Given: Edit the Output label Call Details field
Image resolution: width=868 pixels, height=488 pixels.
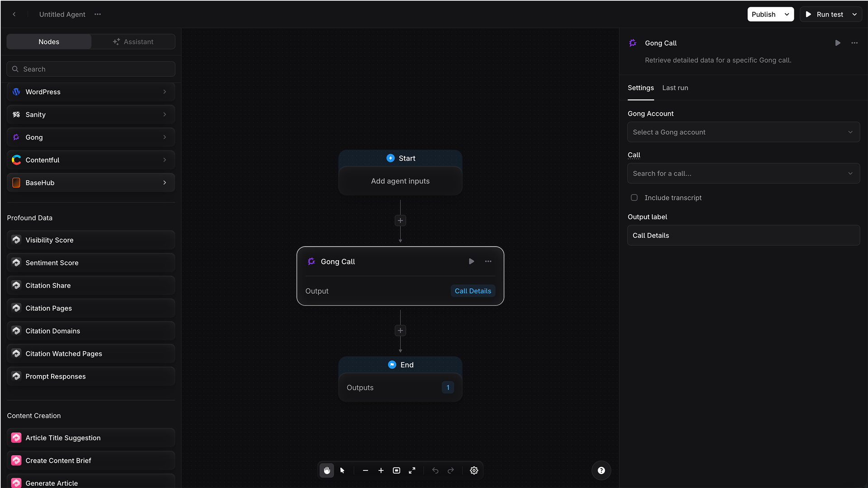Looking at the screenshot, I should pyautogui.click(x=743, y=235).
